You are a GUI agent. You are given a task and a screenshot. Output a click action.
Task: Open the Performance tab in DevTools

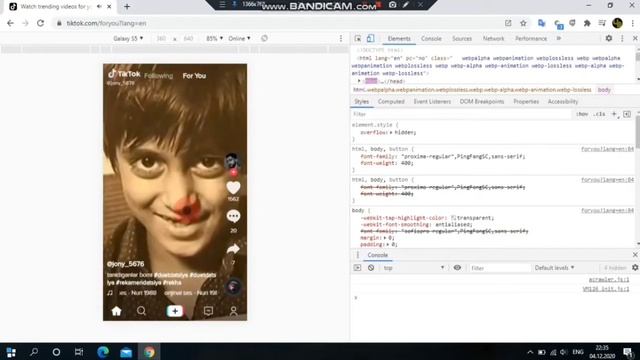tap(531, 39)
